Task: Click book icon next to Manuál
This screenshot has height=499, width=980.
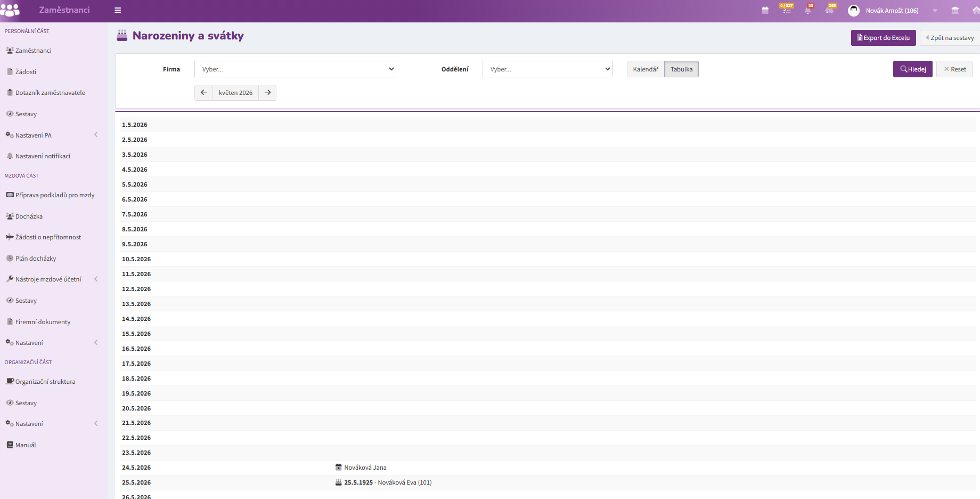Action: [x=10, y=445]
